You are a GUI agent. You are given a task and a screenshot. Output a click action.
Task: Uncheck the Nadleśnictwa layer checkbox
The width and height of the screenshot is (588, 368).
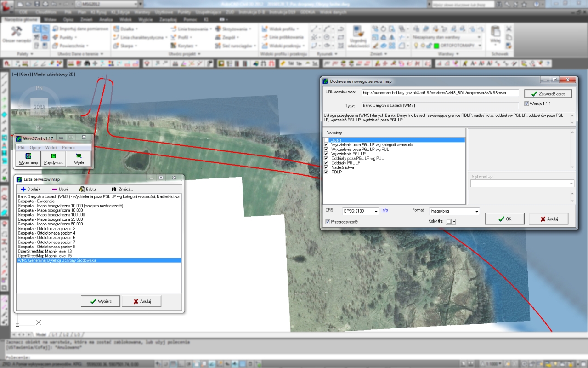pos(326,167)
